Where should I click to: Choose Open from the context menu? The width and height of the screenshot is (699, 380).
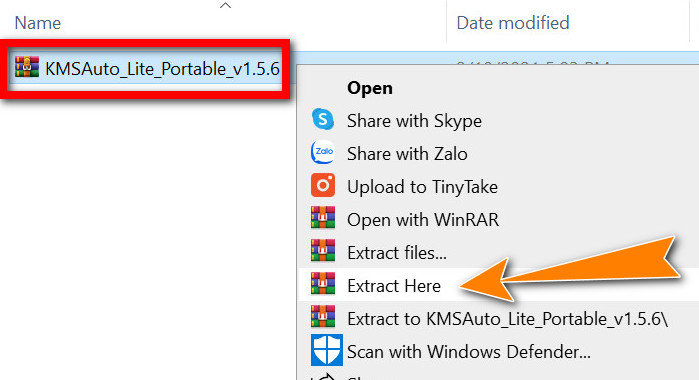[x=370, y=88]
